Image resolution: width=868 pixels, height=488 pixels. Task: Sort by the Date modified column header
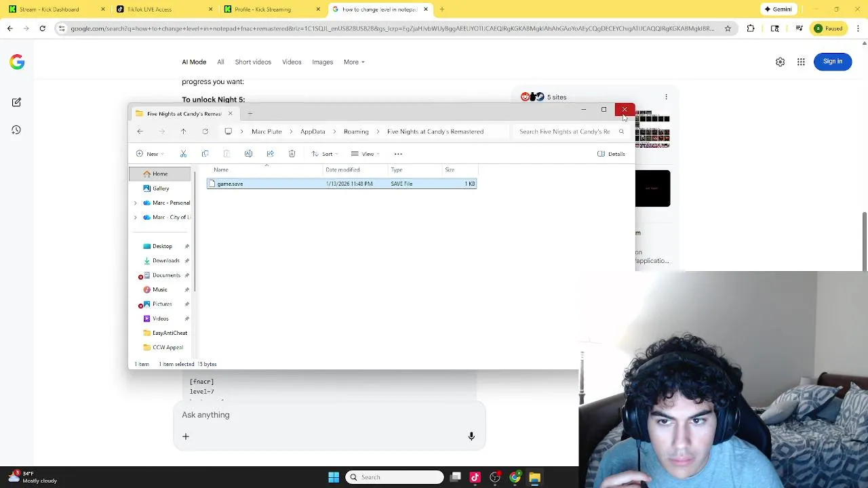click(355, 169)
